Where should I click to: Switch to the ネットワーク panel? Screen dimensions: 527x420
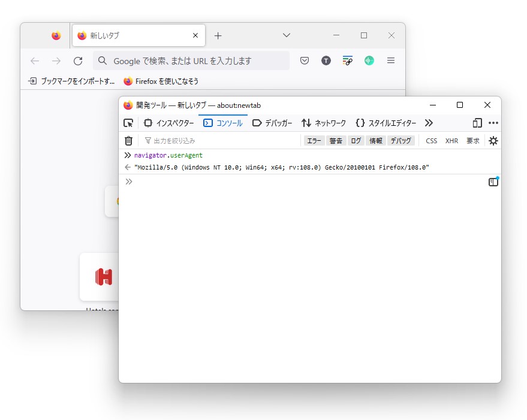tap(324, 122)
